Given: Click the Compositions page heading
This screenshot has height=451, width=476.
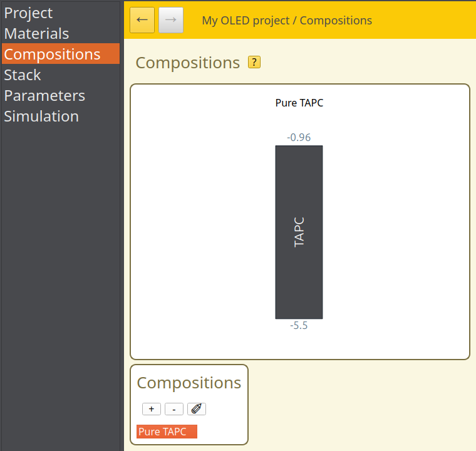Looking at the screenshot, I should pyautogui.click(x=187, y=63).
